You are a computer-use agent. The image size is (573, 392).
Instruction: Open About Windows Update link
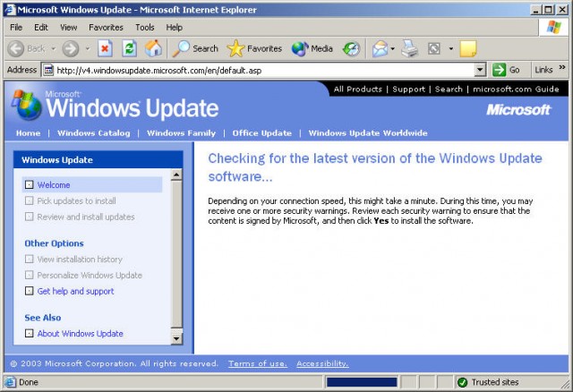(81, 333)
